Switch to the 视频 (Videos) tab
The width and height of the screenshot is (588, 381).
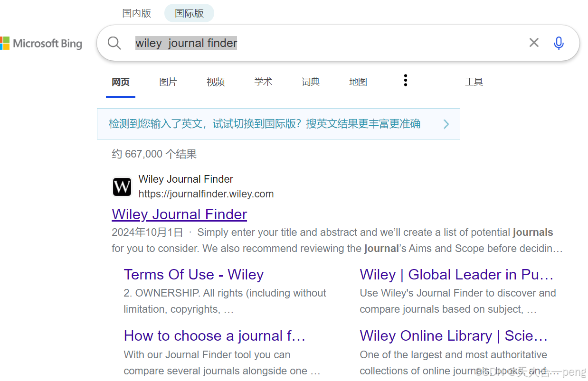(216, 81)
